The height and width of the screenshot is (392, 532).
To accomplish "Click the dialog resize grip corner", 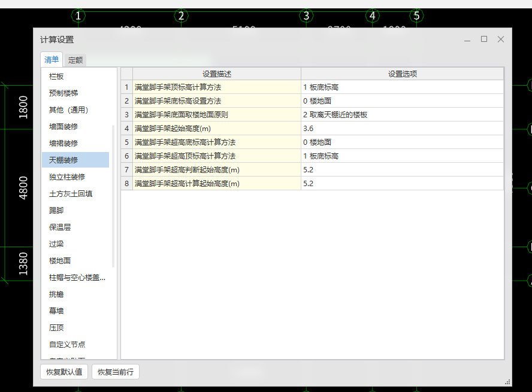I will (507, 382).
